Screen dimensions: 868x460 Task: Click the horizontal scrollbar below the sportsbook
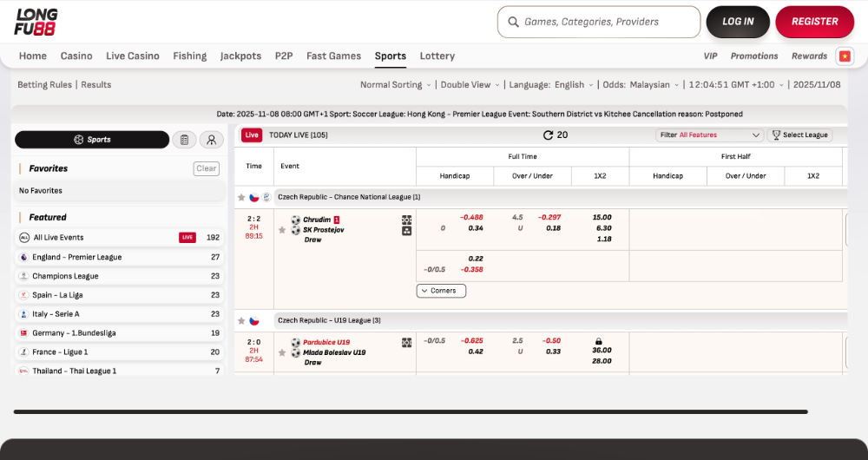pos(411,412)
